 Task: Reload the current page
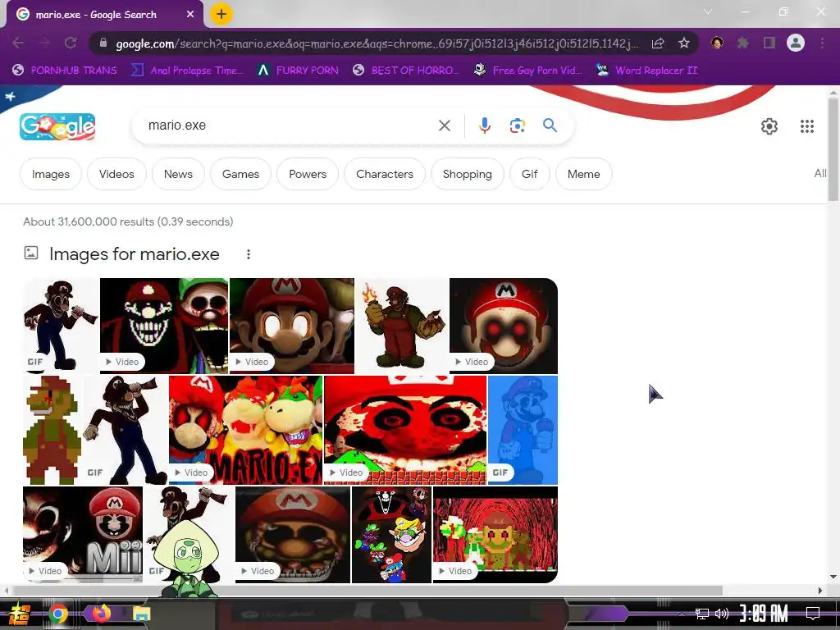tap(71, 43)
